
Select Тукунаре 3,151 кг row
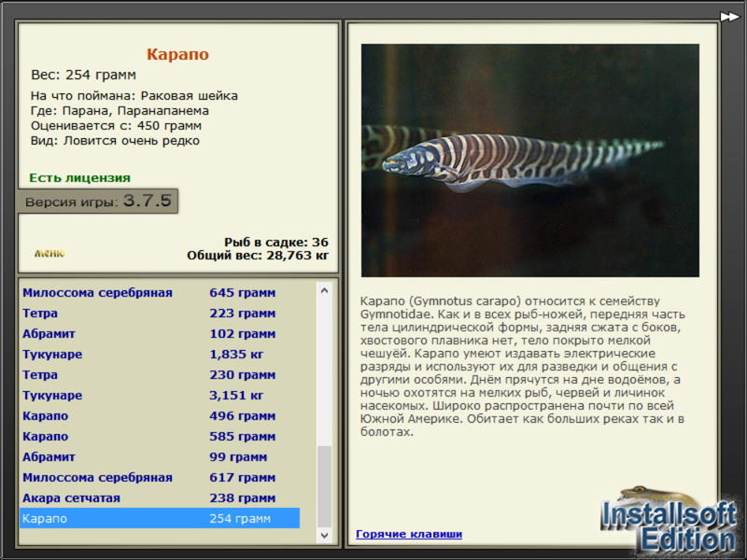160,395
